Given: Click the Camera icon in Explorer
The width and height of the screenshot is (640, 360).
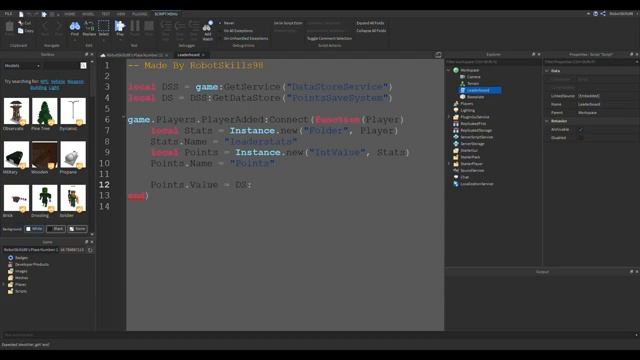Looking at the screenshot, I should [x=462, y=77].
